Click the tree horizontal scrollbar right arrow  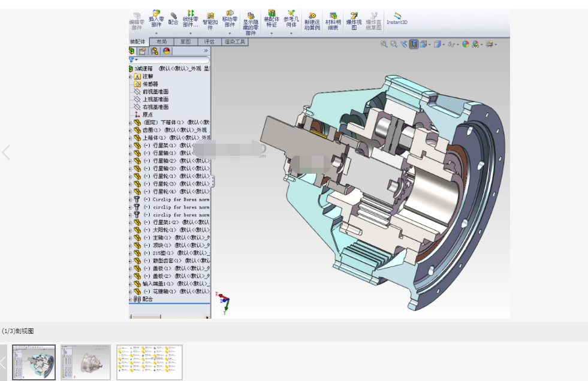[207, 317]
